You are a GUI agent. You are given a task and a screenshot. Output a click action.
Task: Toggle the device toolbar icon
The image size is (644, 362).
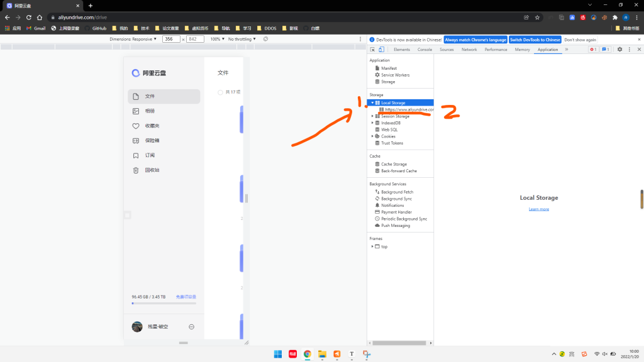(382, 49)
